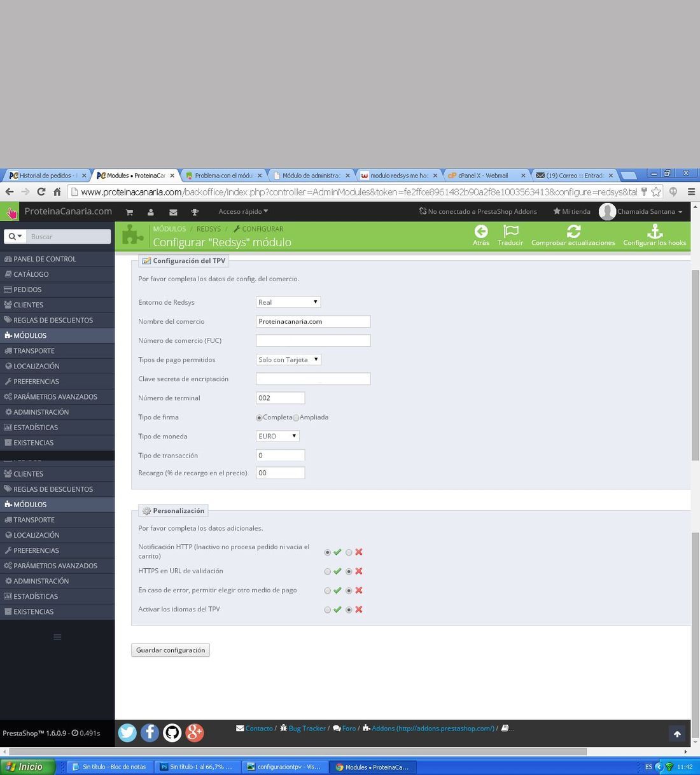Open Chrome hamburger menu icon
The image size is (700, 775).
(x=691, y=192)
